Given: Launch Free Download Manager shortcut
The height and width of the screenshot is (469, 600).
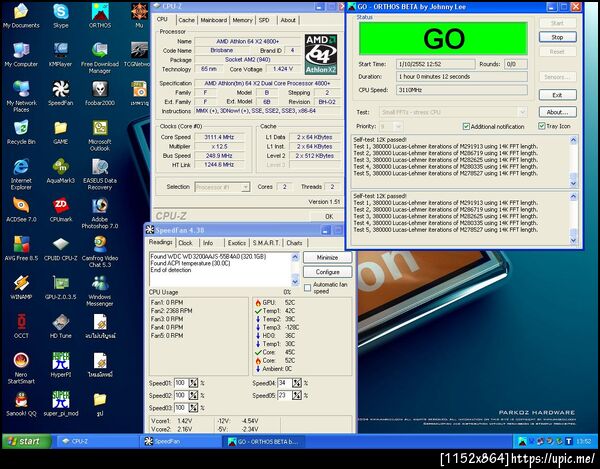Looking at the screenshot, I should coord(100,58).
